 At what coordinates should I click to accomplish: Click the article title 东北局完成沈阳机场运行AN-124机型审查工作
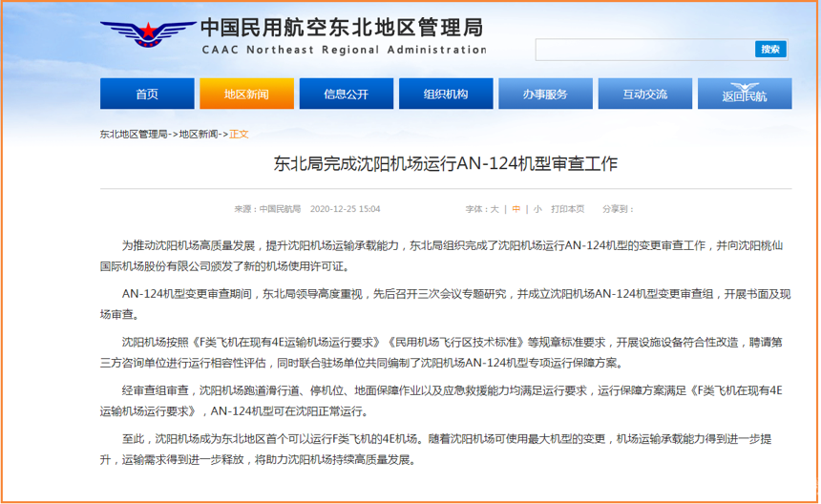click(x=446, y=164)
